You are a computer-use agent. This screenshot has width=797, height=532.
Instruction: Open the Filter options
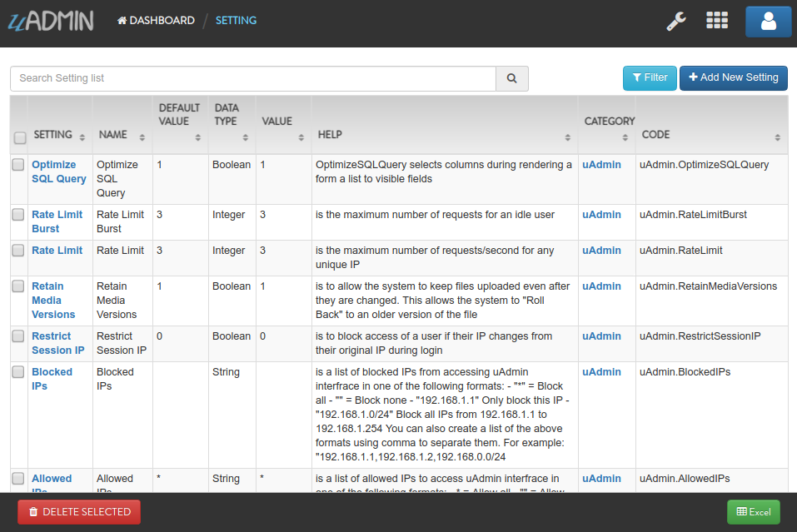click(650, 77)
